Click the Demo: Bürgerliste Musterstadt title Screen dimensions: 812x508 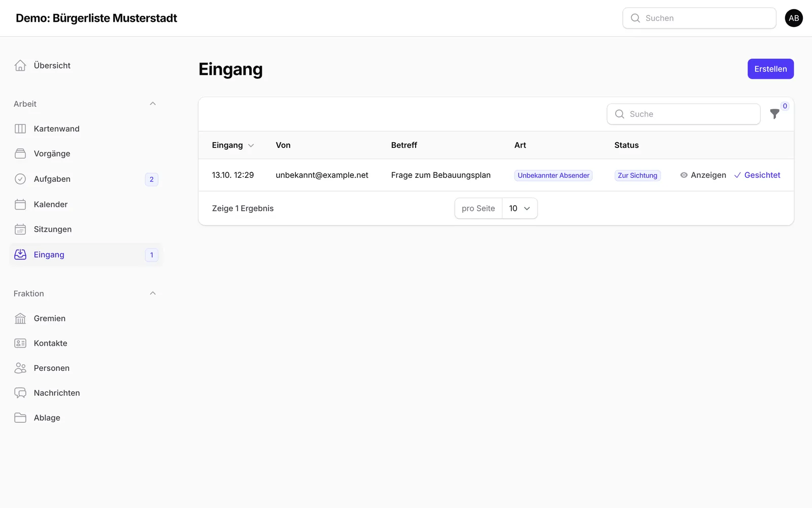click(x=96, y=18)
